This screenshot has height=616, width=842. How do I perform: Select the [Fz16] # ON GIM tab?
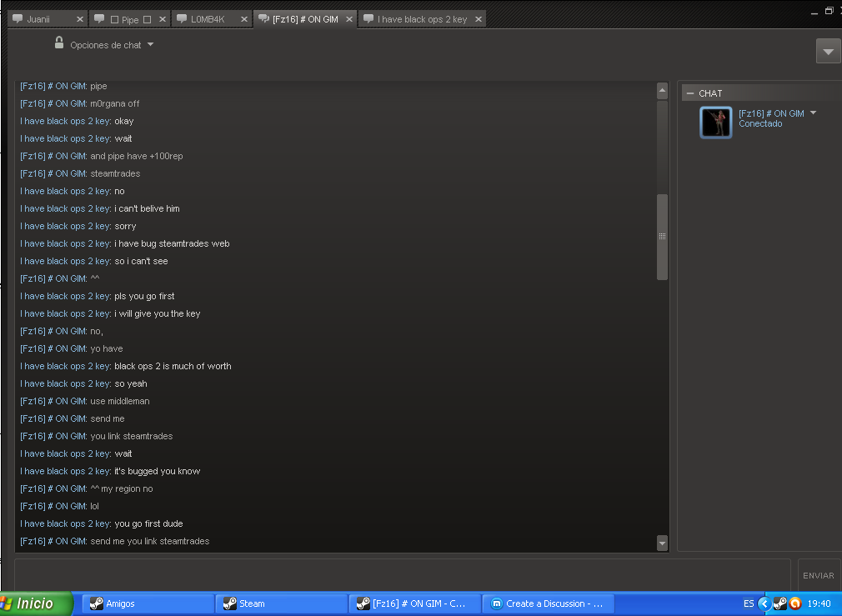305,19
